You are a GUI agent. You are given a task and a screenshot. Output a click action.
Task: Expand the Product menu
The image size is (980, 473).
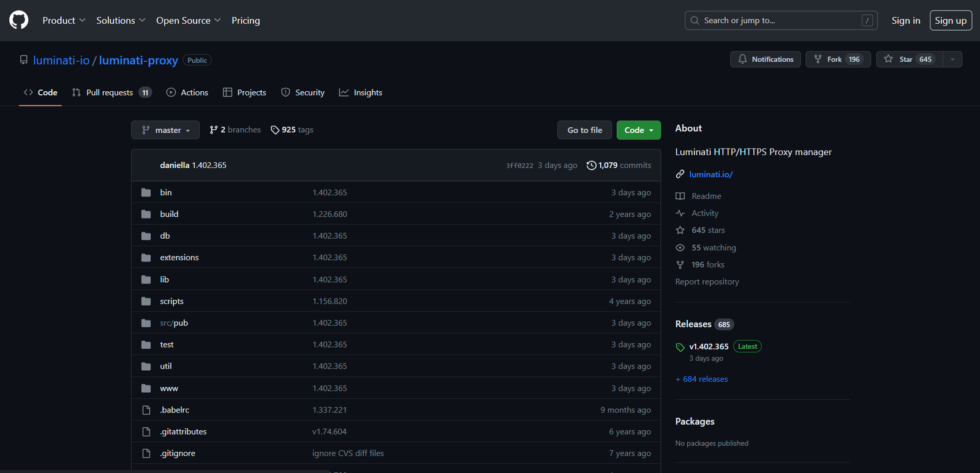click(x=64, y=20)
